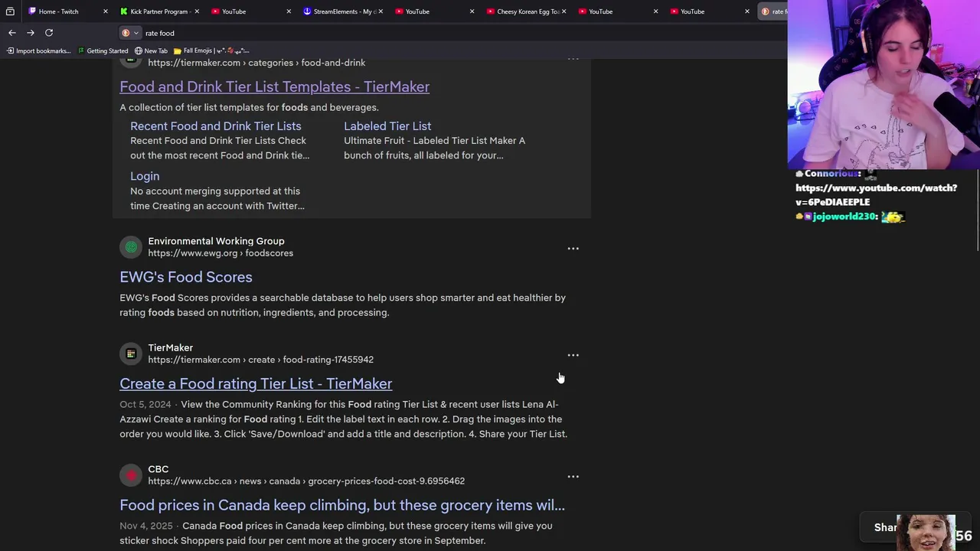Open EWG's Food Scores result
Image resolution: width=980 pixels, height=551 pixels.
coord(185,277)
